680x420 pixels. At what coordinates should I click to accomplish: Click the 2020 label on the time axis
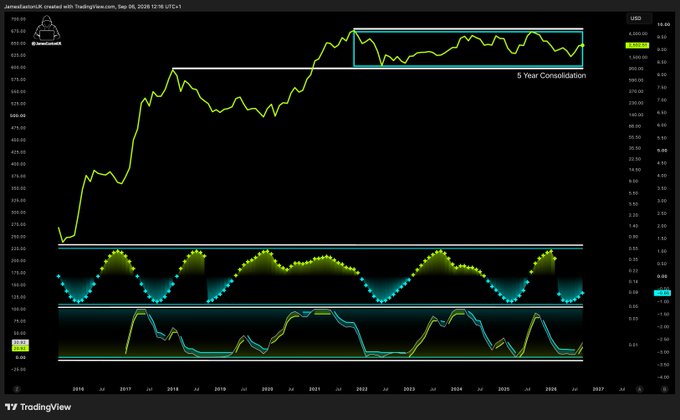[267, 389]
